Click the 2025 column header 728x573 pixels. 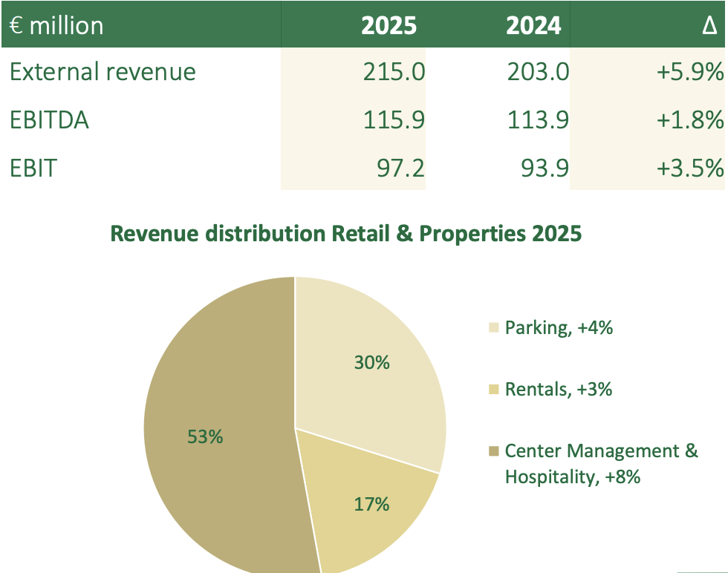click(389, 26)
